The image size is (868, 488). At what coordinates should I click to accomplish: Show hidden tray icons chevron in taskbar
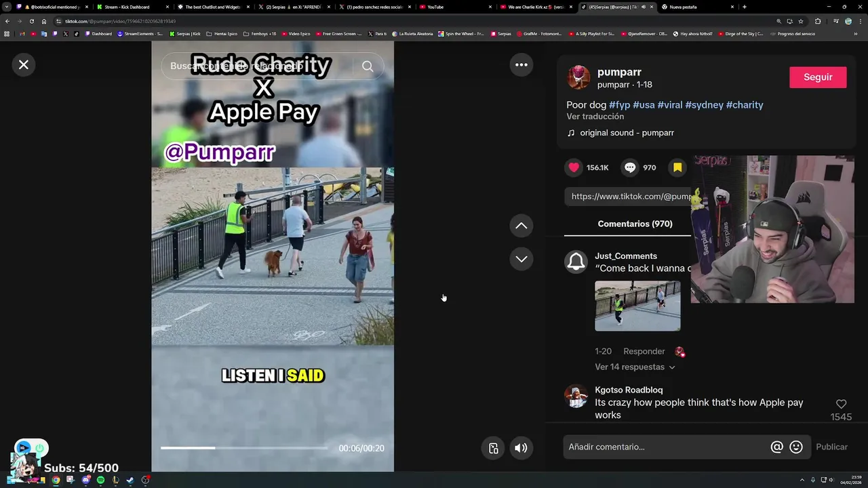tap(802, 480)
